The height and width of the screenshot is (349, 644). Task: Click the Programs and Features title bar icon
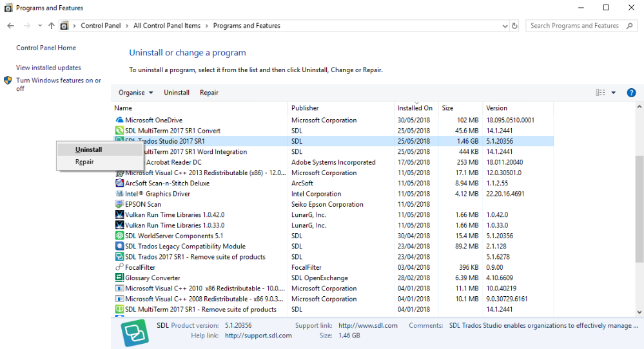8,8
